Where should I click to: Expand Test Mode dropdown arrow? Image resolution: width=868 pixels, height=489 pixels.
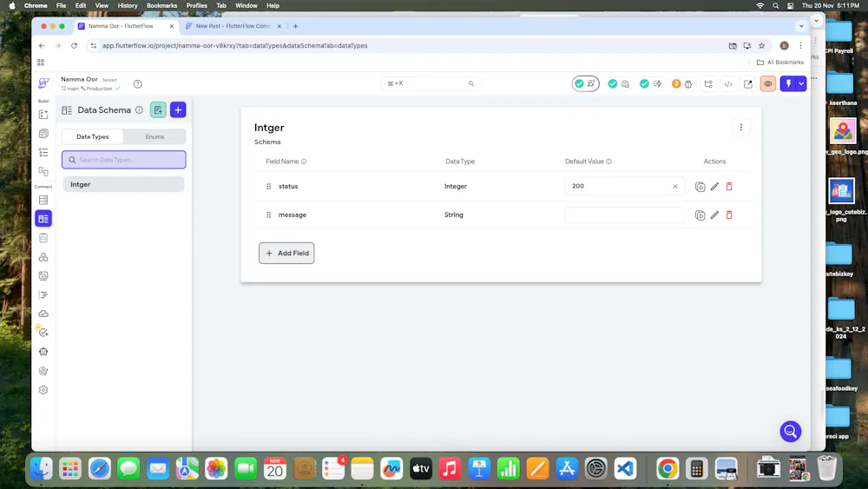click(801, 84)
